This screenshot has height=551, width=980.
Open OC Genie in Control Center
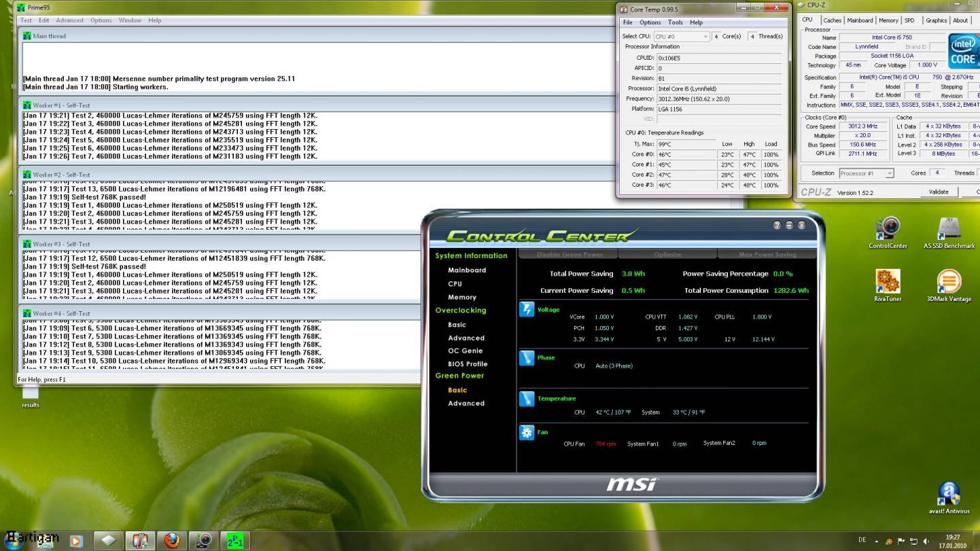pyautogui.click(x=465, y=351)
